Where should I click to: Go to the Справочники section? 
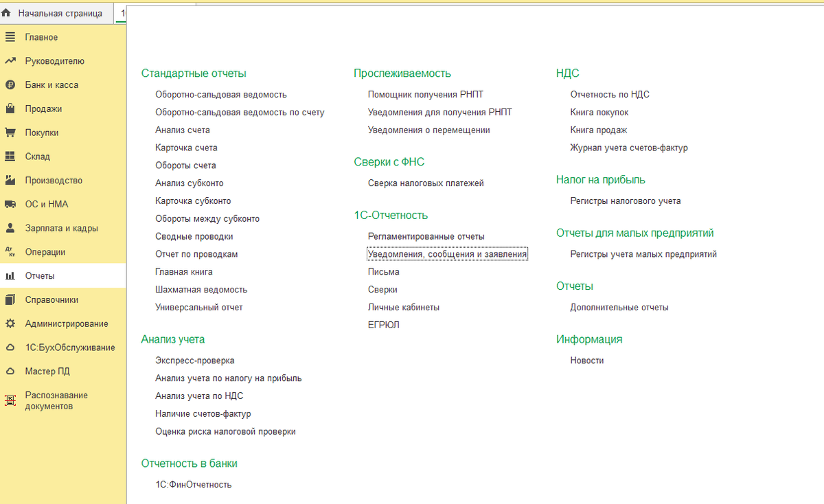click(x=51, y=299)
